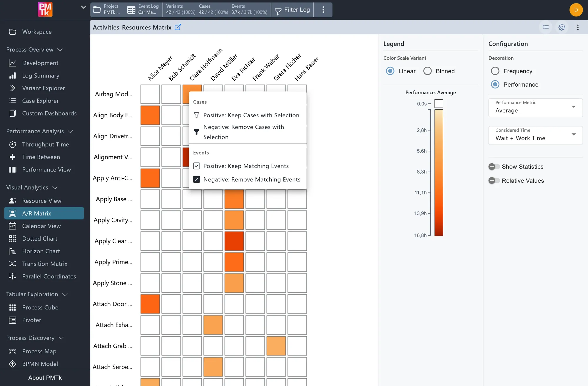Open the Workspace folder icon
This screenshot has height=386, width=588.
pyautogui.click(x=13, y=32)
